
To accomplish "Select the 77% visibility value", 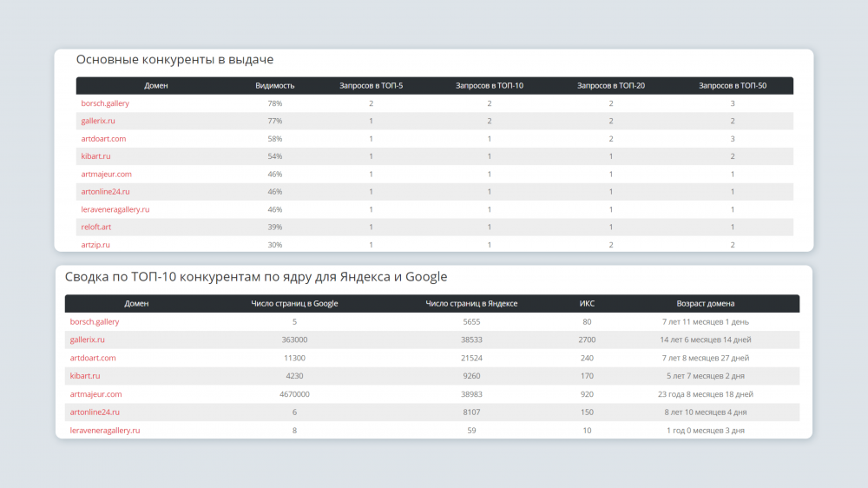I will click(275, 121).
